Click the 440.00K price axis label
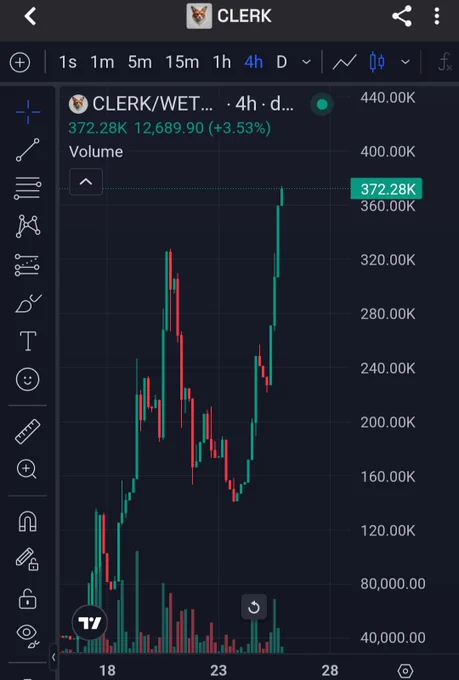Viewport: 459px width, 680px height. [388, 98]
